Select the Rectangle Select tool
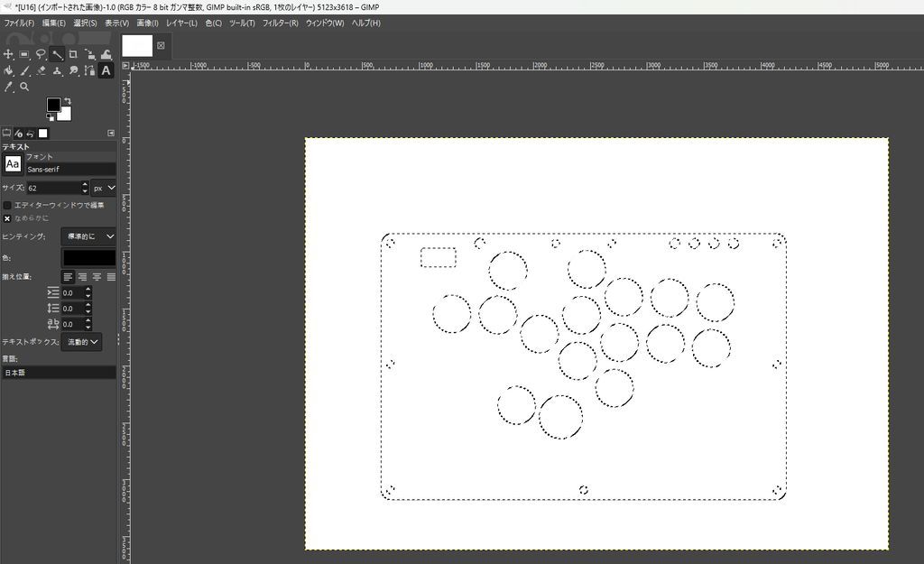Image resolution: width=924 pixels, height=564 pixels. pyautogui.click(x=24, y=54)
